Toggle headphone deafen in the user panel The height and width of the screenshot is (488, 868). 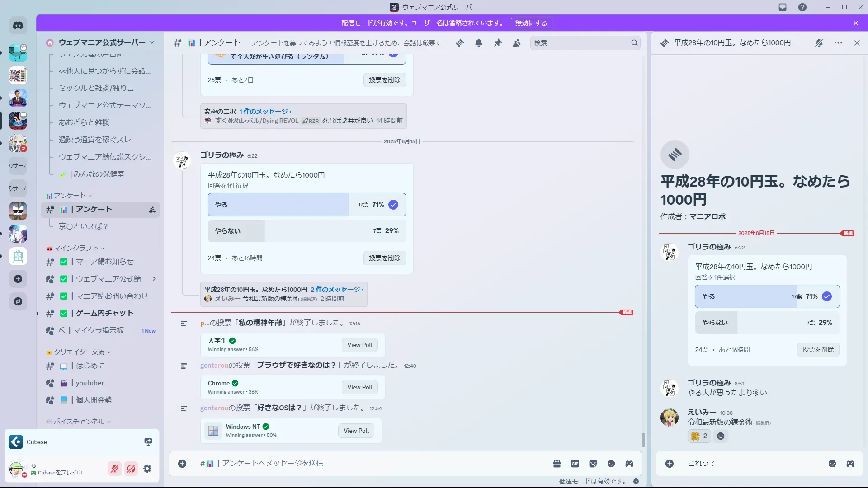click(x=131, y=469)
